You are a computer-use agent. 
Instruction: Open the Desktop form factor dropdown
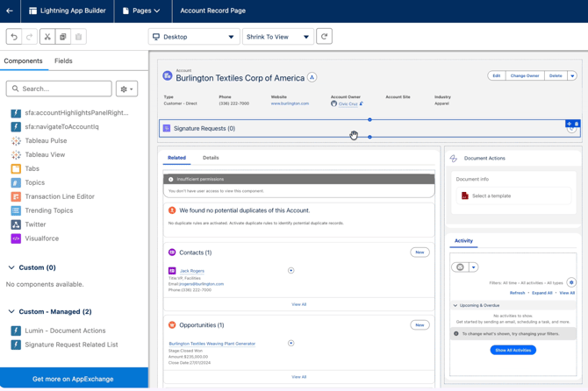194,37
